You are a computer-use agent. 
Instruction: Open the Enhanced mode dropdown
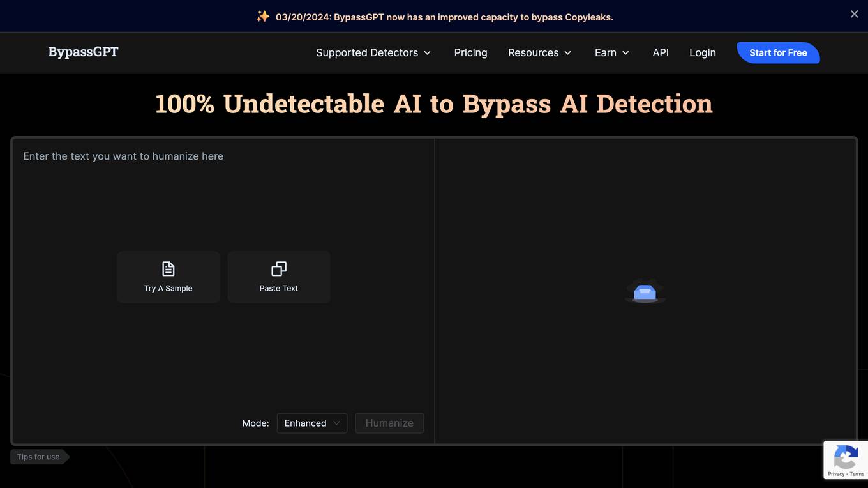click(x=312, y=423)
